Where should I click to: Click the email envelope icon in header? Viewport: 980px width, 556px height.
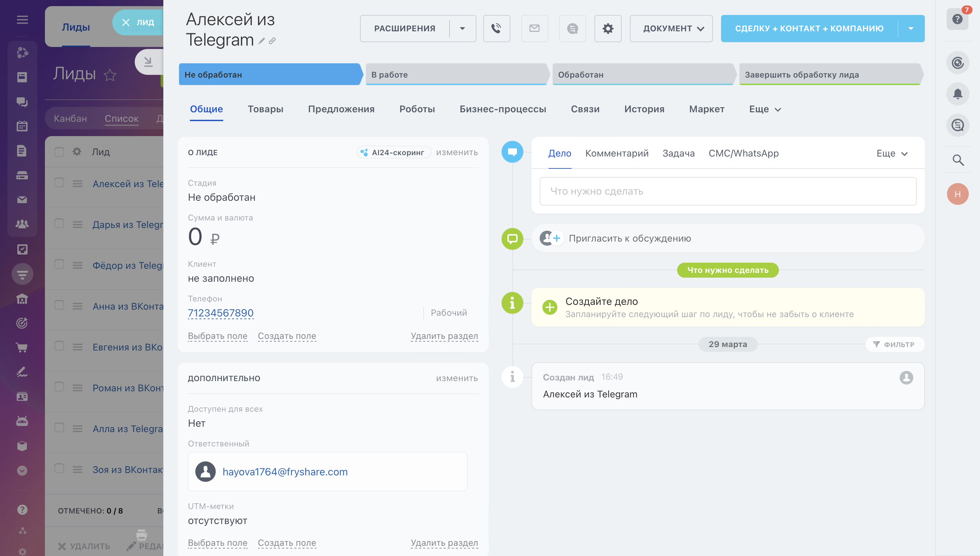coord(535,29)
